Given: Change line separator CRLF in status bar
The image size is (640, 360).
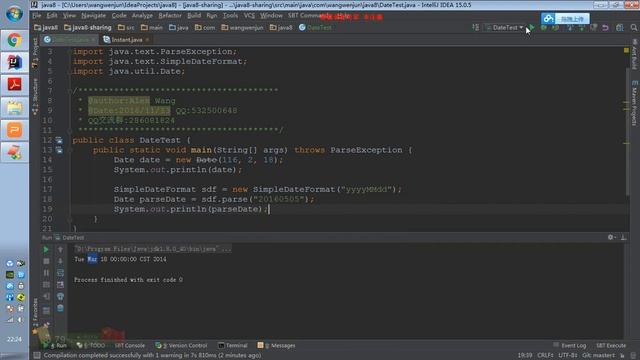Looking at the screenshot, I should [545, 355].
